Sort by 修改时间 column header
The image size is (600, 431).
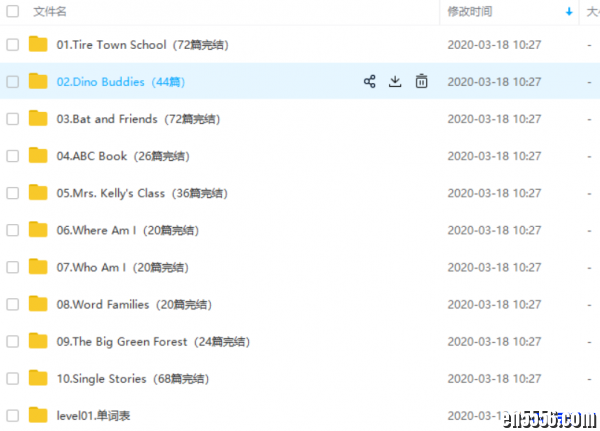469,11
